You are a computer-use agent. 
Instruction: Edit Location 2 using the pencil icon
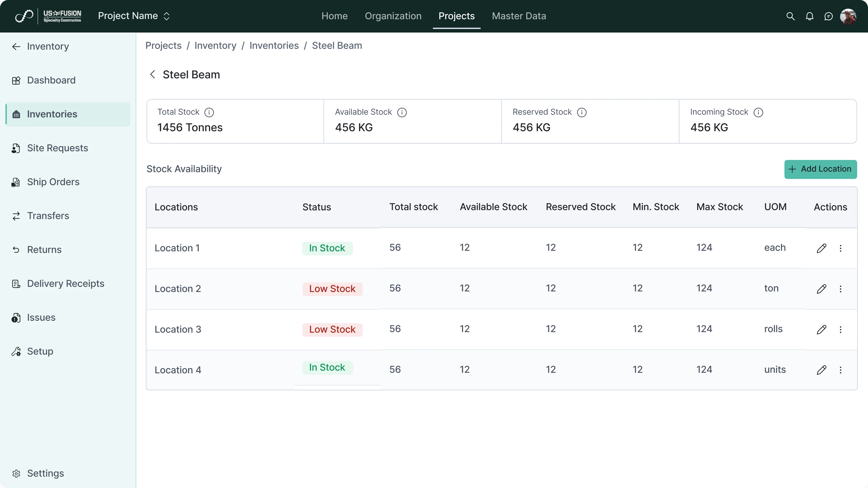tap(822, 289)
